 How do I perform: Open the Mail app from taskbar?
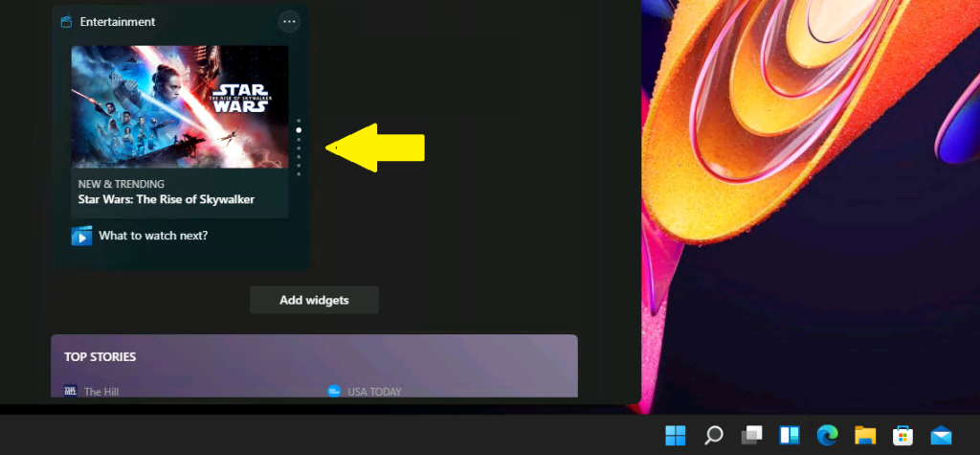(941, 435)
